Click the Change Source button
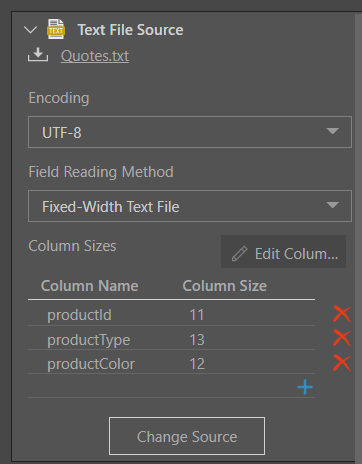The height and width of the screenshot is (464, 362). (187, 436)
